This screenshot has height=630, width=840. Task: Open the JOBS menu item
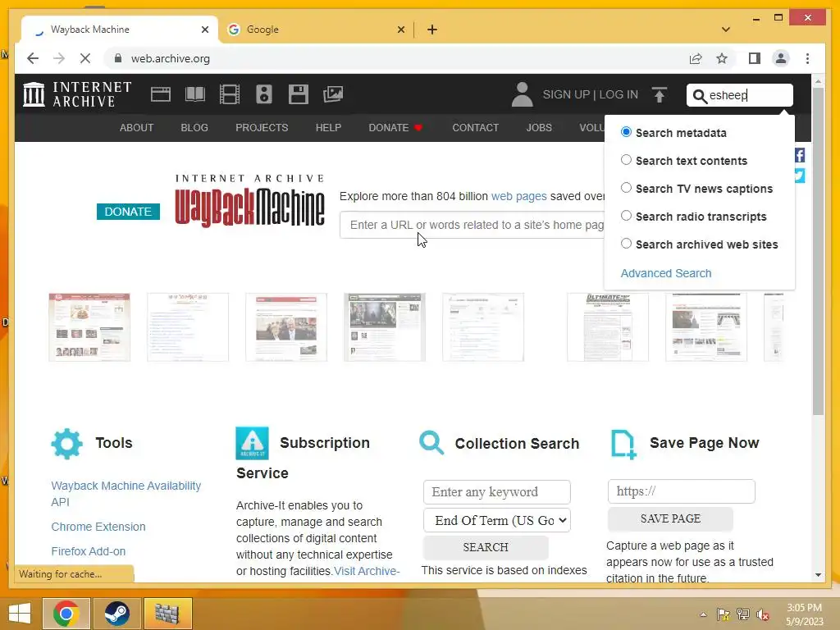click(x=539, y=127)
